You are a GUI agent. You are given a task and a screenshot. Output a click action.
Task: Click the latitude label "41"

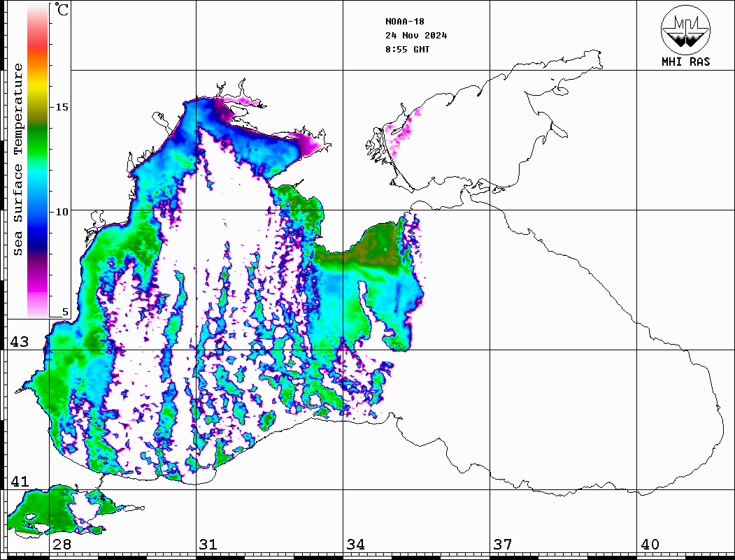20,481
